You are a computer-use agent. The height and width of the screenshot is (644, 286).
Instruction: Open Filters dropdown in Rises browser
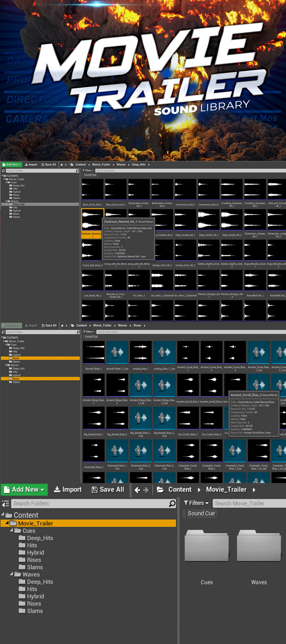(89, 332)
